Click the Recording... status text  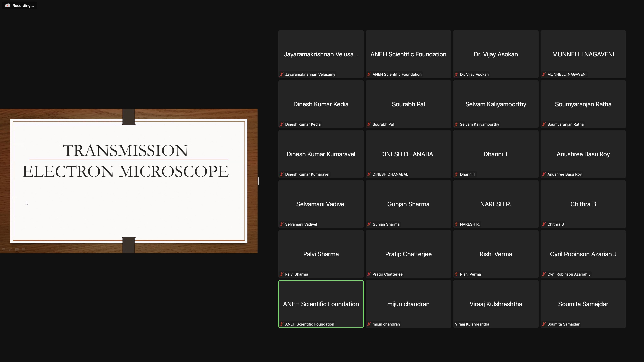click(x=23, y=5)
